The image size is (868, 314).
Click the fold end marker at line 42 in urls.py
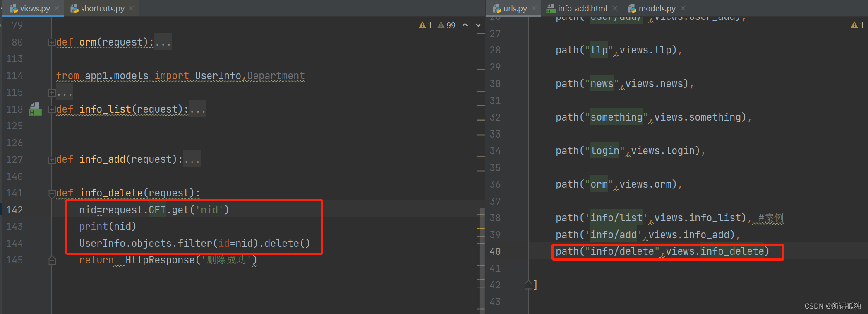coord(528,285)
